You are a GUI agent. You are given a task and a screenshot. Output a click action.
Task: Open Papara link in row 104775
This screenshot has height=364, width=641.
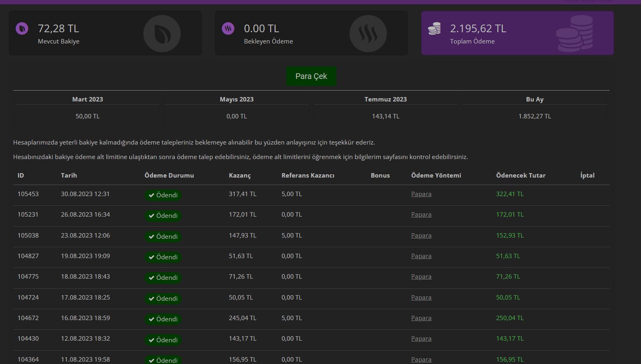click(421, 277)
